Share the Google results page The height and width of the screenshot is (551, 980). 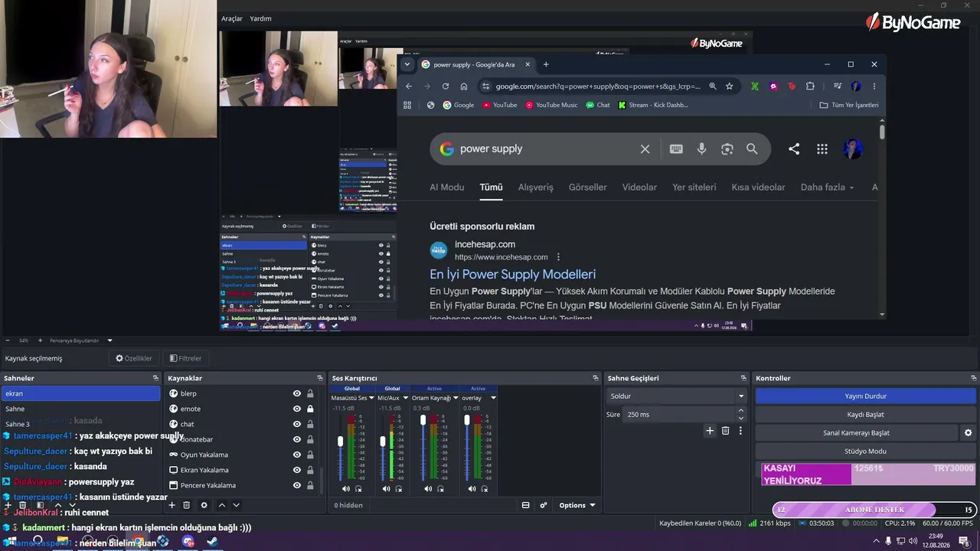(794, 149)
